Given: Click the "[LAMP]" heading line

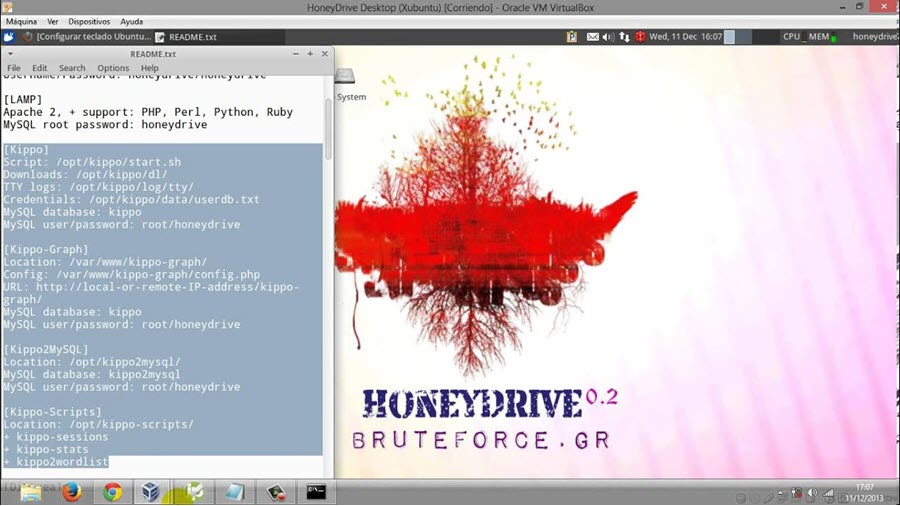Looking at the screenshot, I should click(23, 100).
